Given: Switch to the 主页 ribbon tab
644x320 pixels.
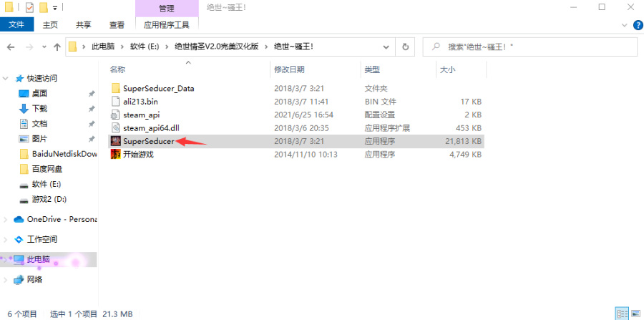Looking at the screenshot, I should tap(50, 25).
